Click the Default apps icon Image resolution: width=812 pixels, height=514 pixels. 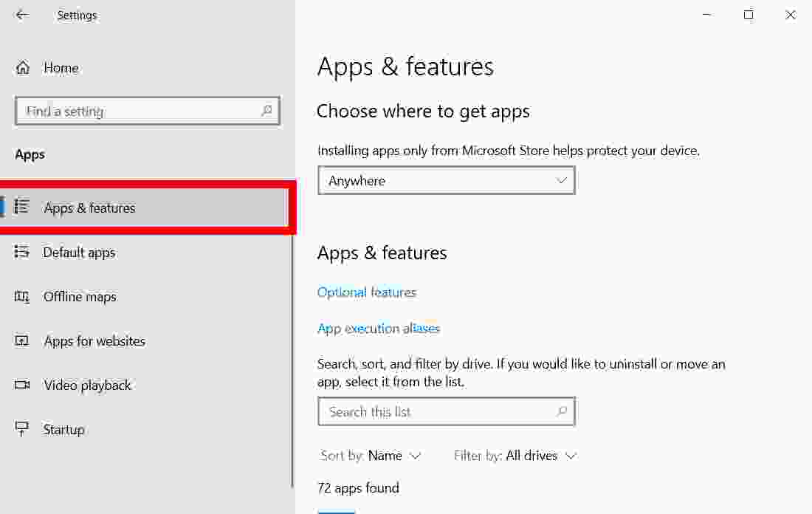coord(21,252)
